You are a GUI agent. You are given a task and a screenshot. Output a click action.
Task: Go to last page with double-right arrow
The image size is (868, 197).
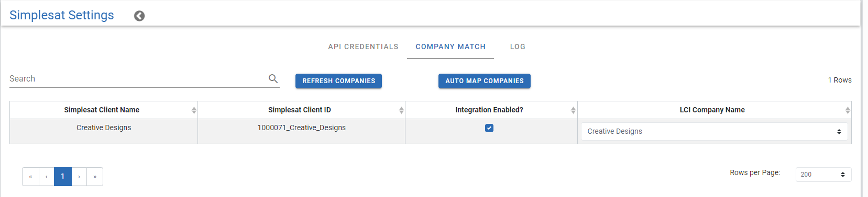(95, 177)
